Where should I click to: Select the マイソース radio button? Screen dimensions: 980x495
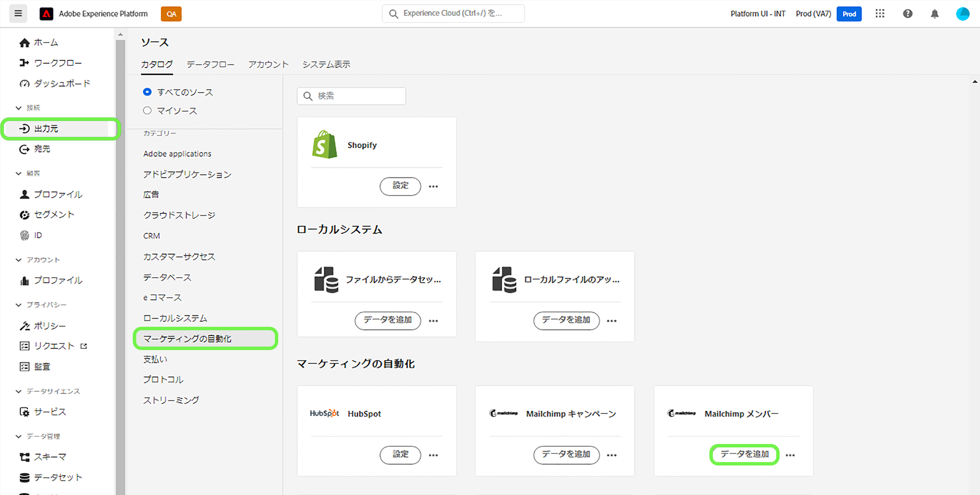pyautogui.click(x=147, y=111)
